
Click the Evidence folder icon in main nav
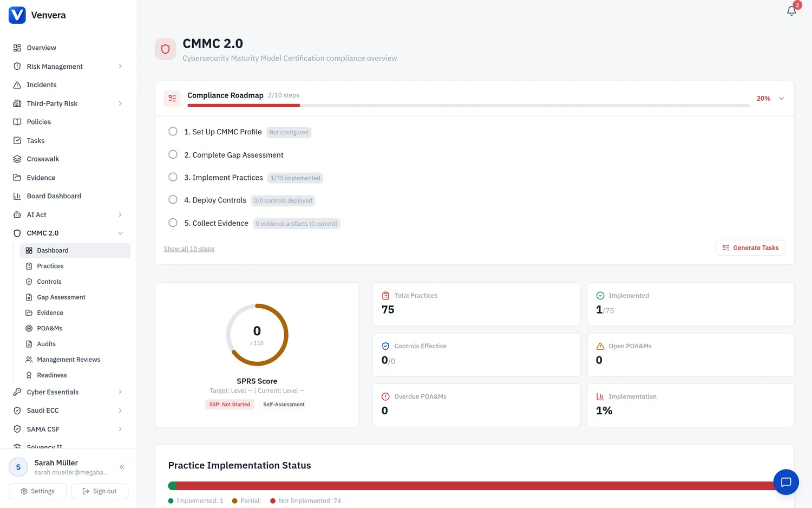pos(17,178)
